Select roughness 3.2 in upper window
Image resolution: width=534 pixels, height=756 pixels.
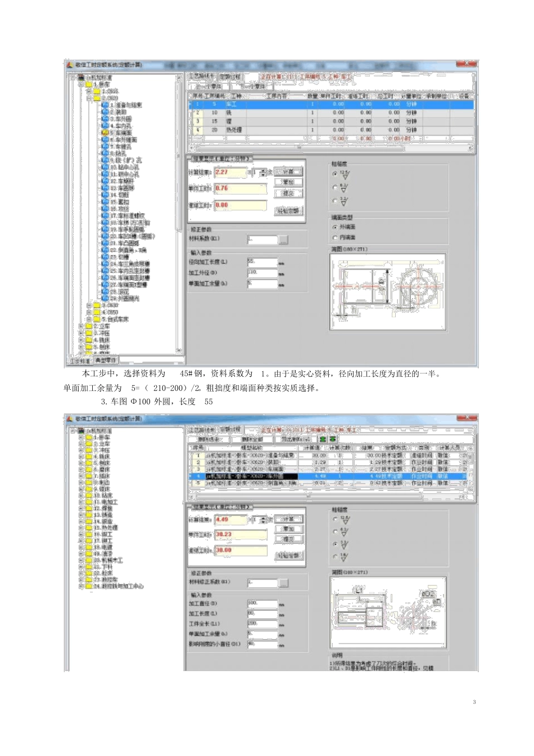pos(335,201)
